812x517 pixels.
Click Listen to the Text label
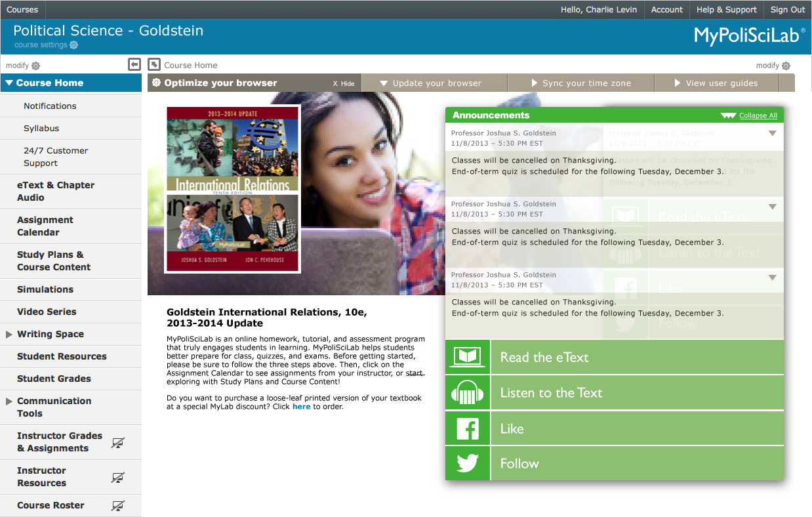(x=551, y=393)
